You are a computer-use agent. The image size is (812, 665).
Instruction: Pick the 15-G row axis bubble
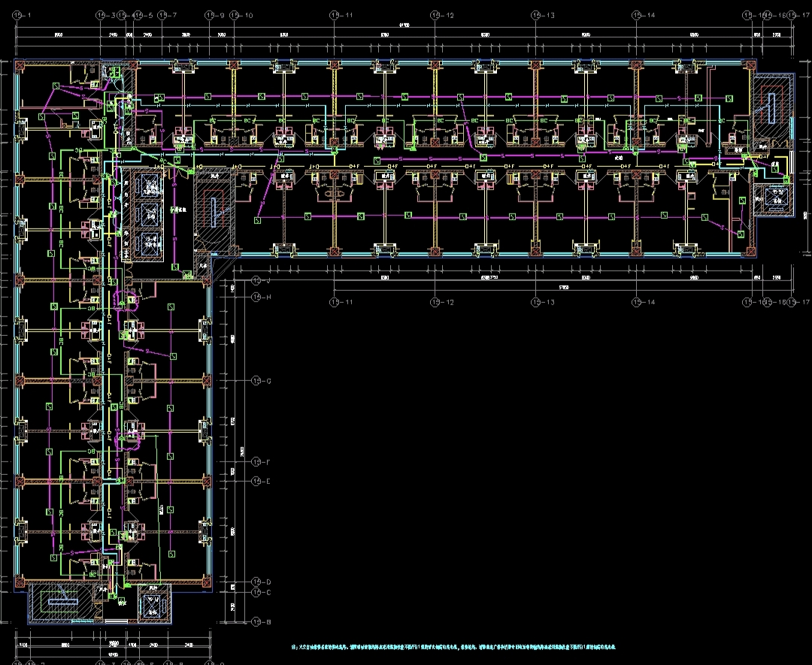click(256, 381)
